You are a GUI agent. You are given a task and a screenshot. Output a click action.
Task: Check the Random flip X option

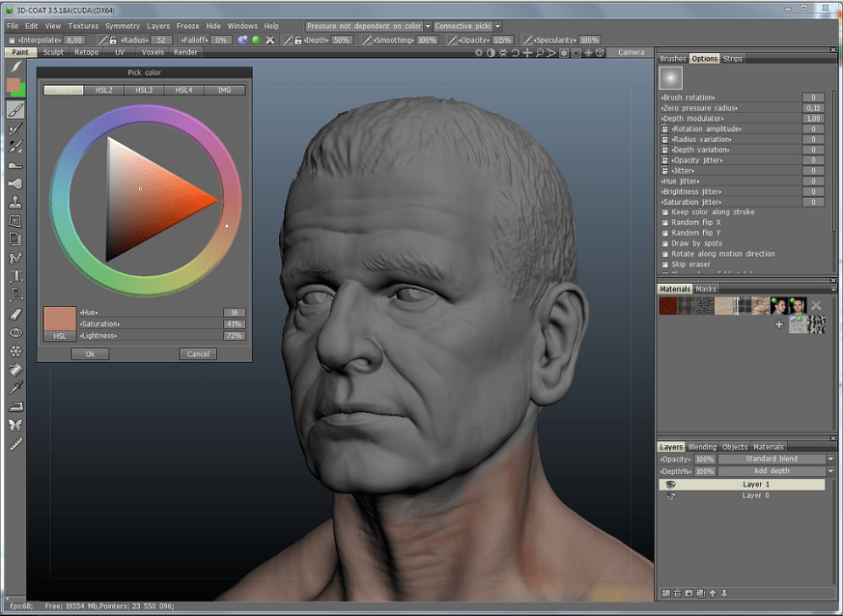[665, 223]
